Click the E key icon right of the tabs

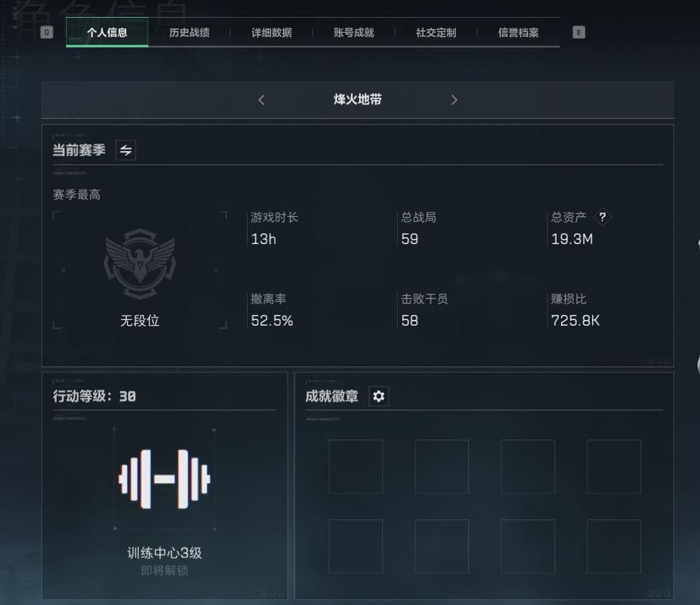579,32
